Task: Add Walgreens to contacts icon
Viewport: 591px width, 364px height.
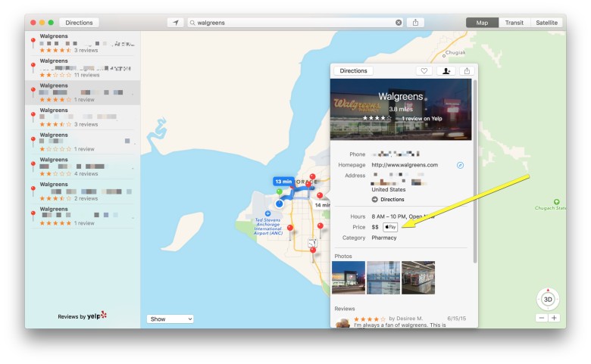Action: tap(446, 71)
